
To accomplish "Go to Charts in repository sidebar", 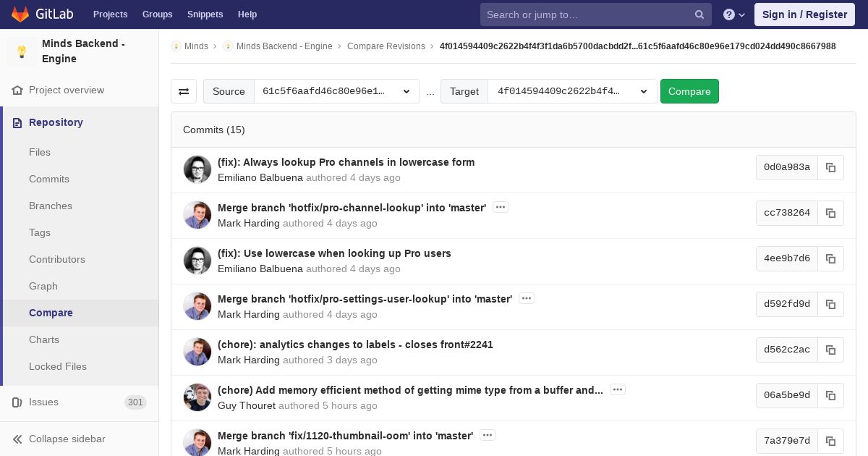I will click(x=44, y=340).
